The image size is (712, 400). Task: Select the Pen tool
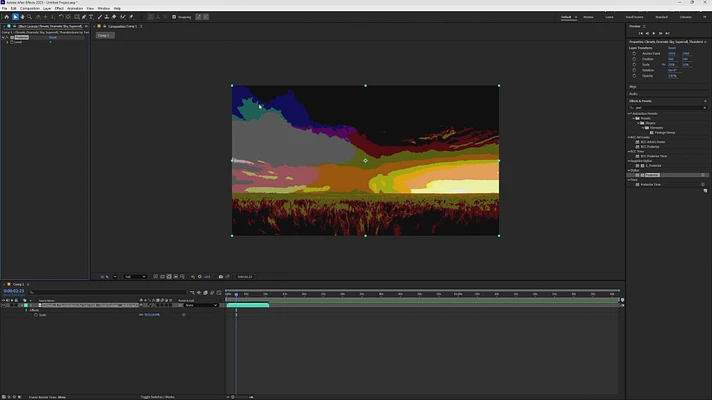84,17
